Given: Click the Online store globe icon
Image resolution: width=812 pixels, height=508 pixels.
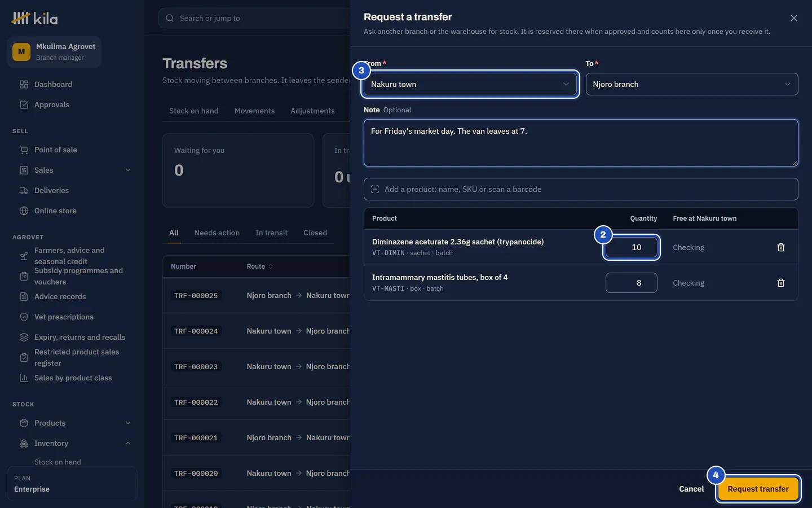Looking at the screenshot, I should (x=24, y=211).
